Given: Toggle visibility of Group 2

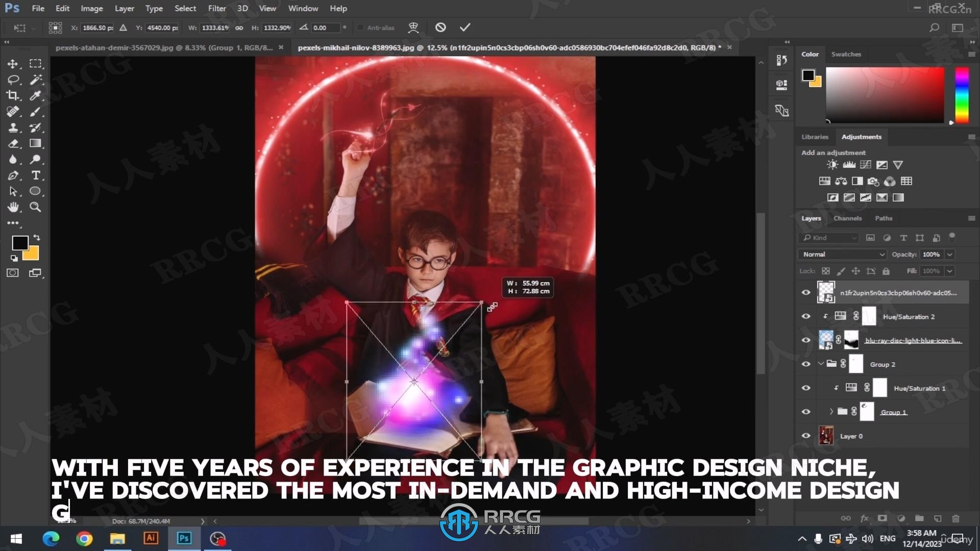Looking at the screenshot, I should pyautogui.click(x=805, y=364).
